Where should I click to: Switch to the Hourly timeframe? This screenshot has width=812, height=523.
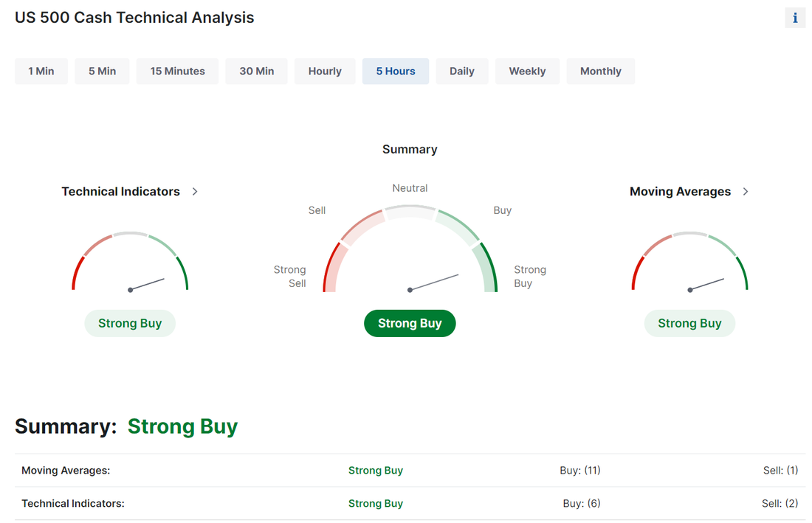pyautogui.click(x=325, y=72)
